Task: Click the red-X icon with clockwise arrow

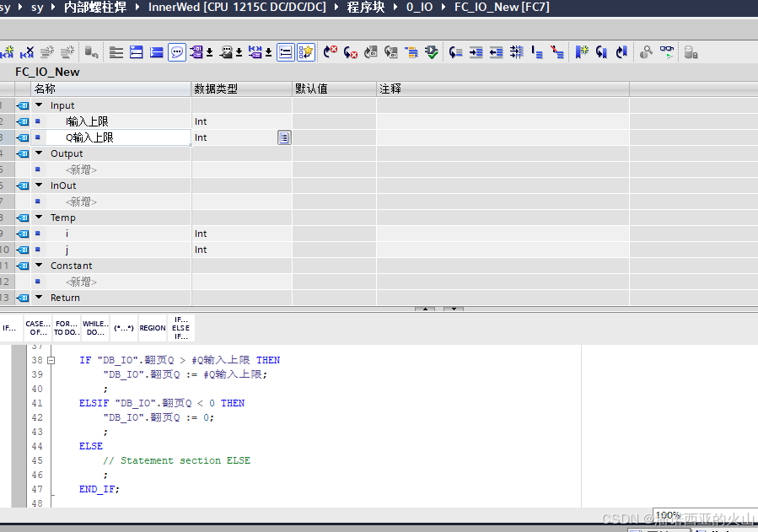Action: [x=331, y=52]
